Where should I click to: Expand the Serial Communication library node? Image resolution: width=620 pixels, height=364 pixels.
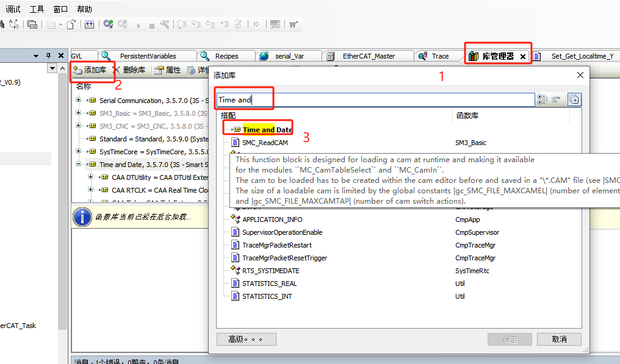pyautogui.click(x=78, y=99)
